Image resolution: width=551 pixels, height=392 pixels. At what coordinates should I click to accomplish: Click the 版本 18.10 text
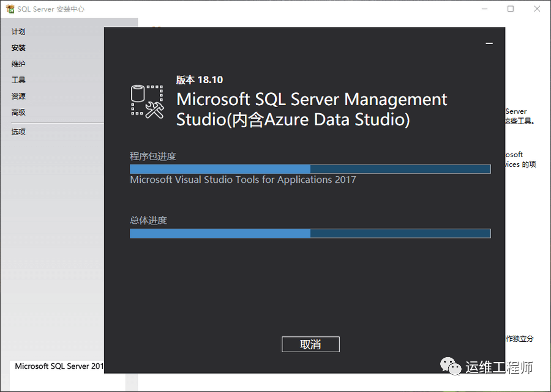pos(199,80)
